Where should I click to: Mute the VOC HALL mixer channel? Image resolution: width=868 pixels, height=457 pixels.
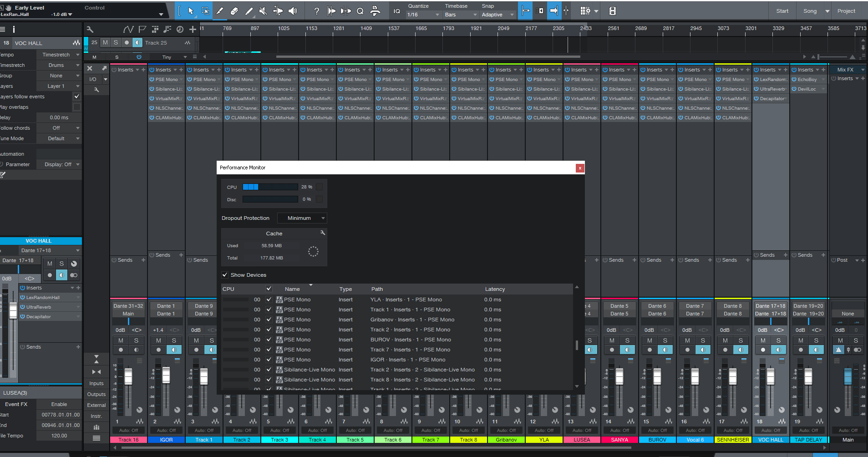(x=763, y=340)
